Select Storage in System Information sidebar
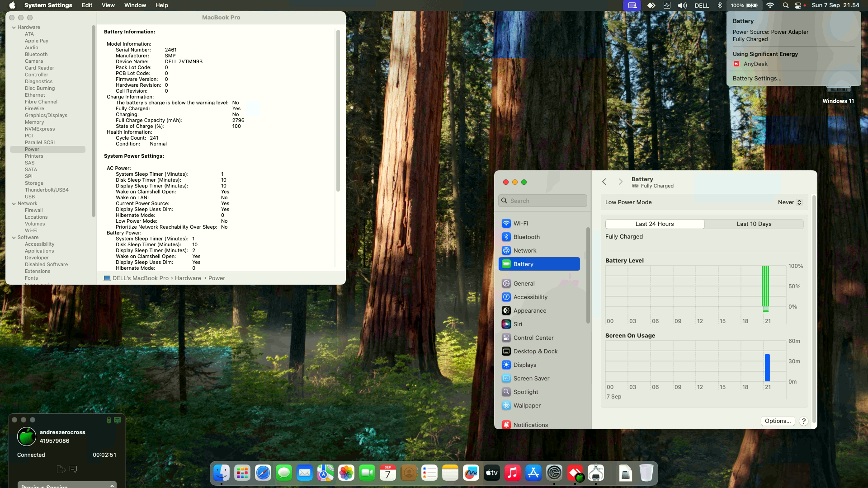 pos(34,183)
